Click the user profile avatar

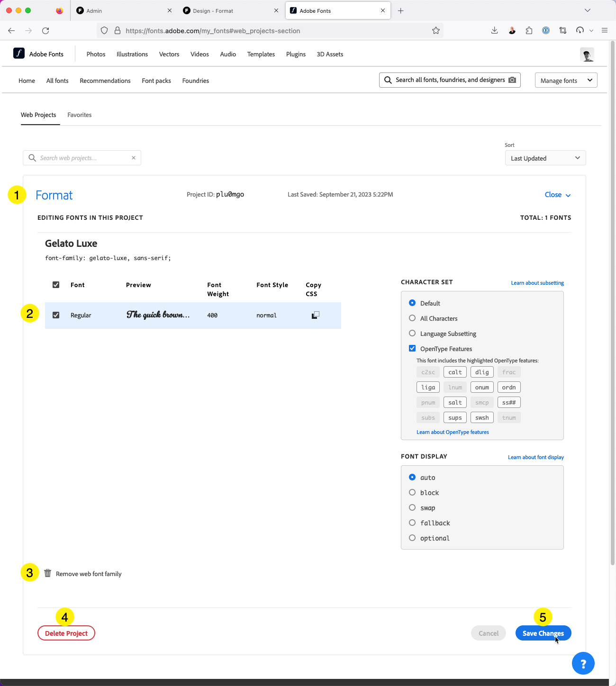(x=587, y=54)
